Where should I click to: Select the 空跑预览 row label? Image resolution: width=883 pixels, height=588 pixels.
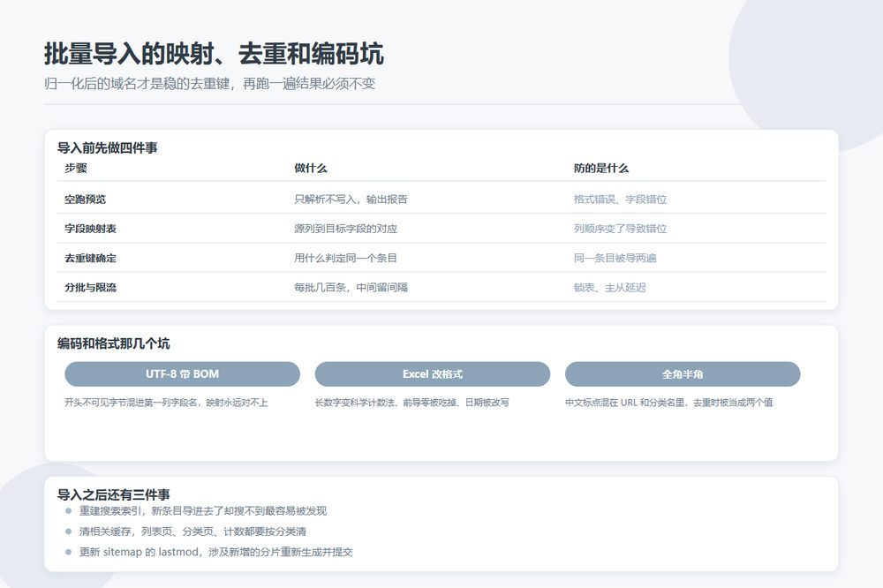pos(85,199)
